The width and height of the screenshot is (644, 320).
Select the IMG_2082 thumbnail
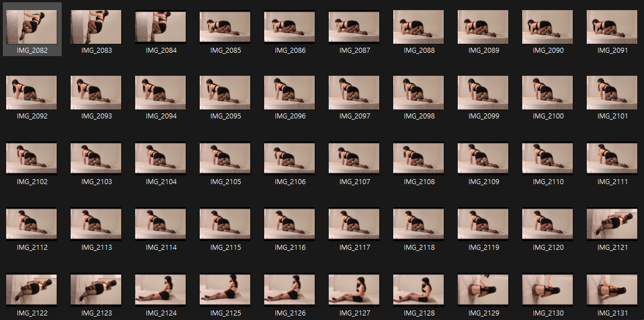31,27
